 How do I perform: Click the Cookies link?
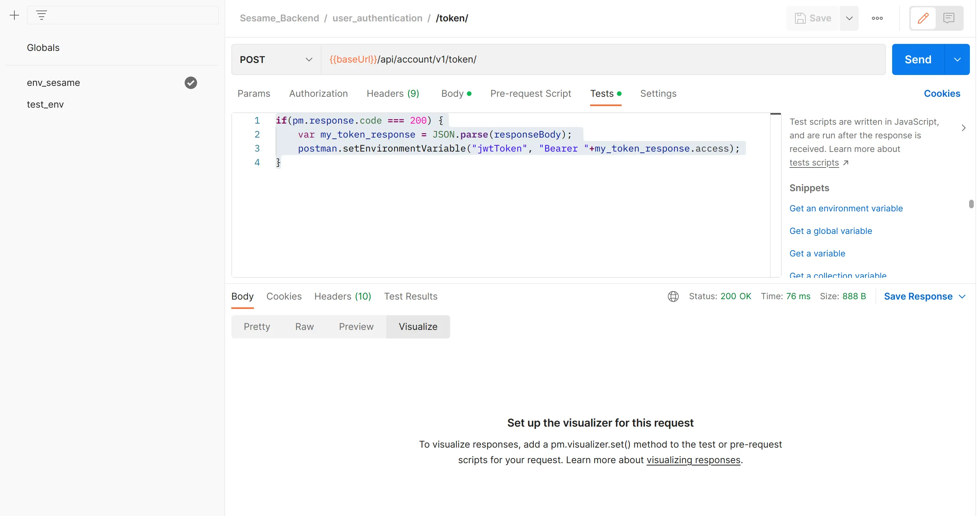[x=942, y=94]
